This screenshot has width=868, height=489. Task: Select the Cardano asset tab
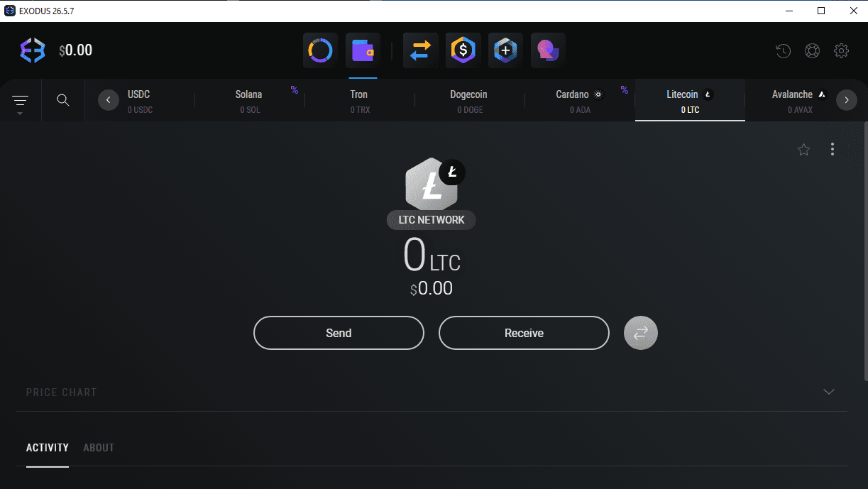click(580, 101)
